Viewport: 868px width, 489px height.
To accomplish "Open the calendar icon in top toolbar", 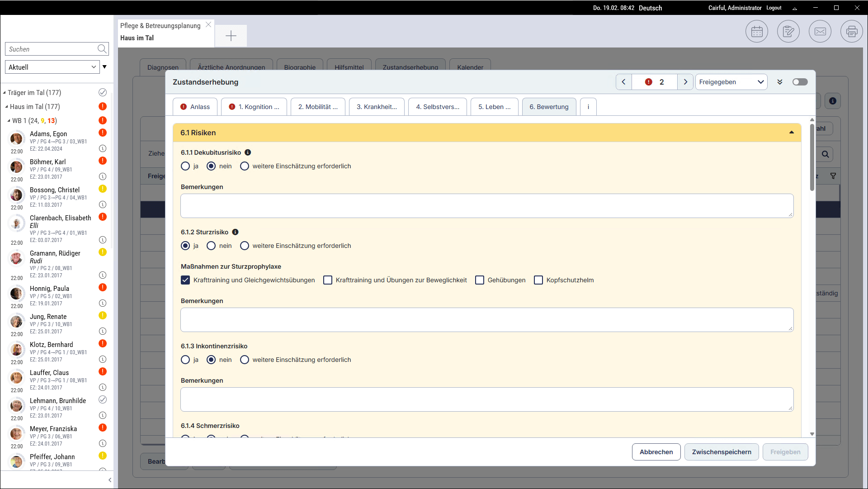I will (x=756, y=32).
